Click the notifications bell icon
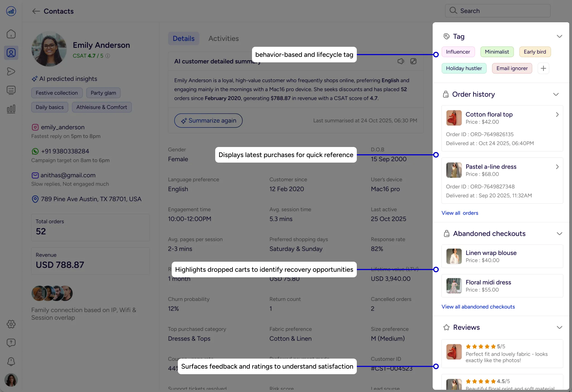This screenshot has width=572, height=392. [11, 361]
